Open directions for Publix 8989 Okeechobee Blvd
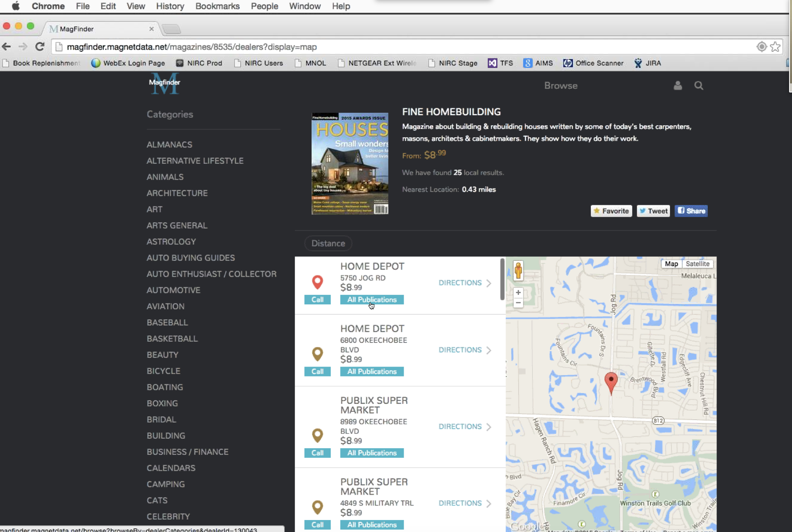 pos(465,427)
